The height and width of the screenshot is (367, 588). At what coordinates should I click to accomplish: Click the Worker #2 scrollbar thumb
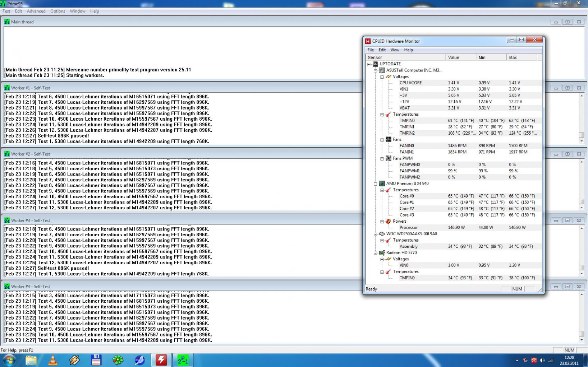pos(581,201)
